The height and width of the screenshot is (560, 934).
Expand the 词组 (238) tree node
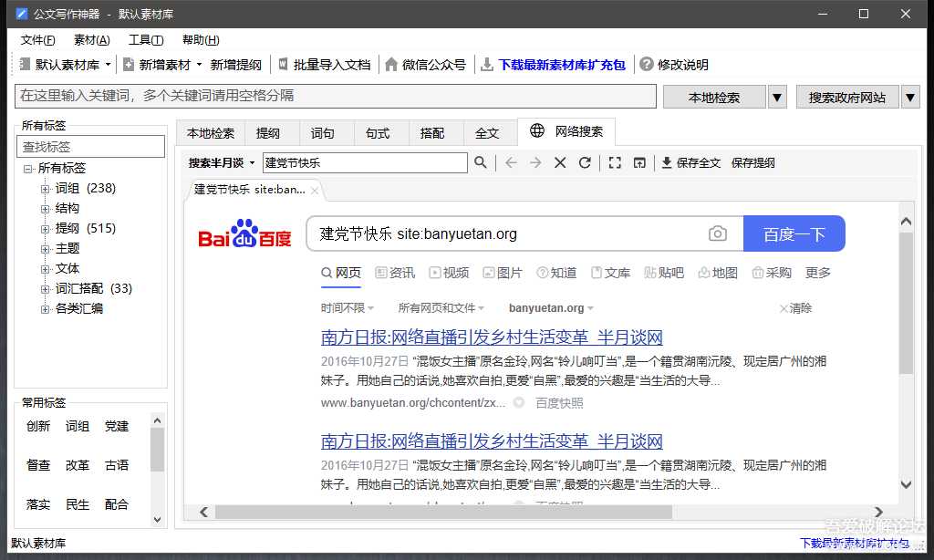(x=45, y=189)
